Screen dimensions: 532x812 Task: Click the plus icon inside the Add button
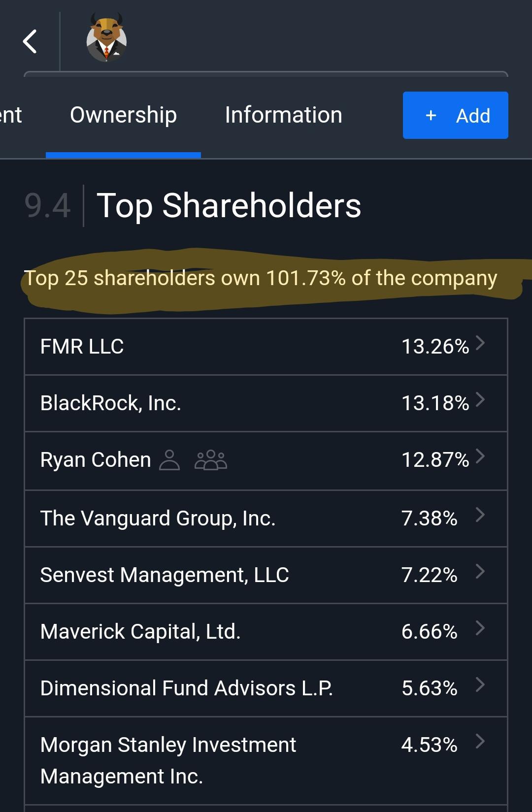[431, 115]
